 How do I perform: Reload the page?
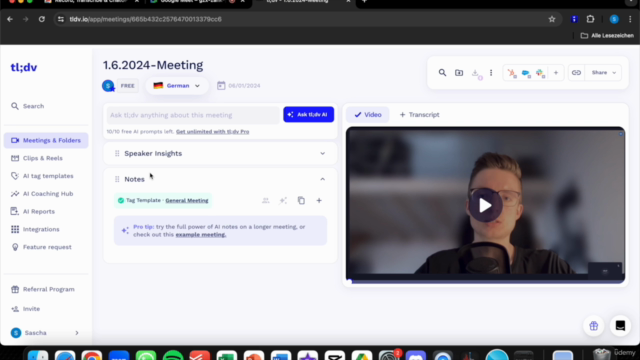click(42, 19)
